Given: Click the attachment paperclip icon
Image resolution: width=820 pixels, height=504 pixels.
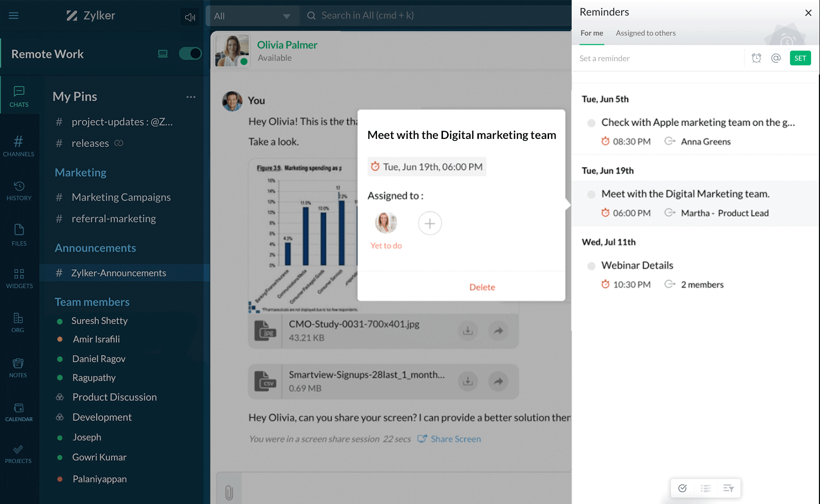Looking at the screenshot, I should click(x=229, y=492).
